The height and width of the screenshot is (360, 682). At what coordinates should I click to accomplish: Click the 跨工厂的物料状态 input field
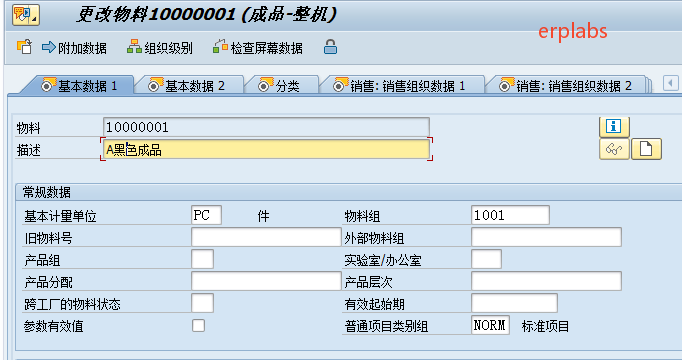tap(202, 303)
